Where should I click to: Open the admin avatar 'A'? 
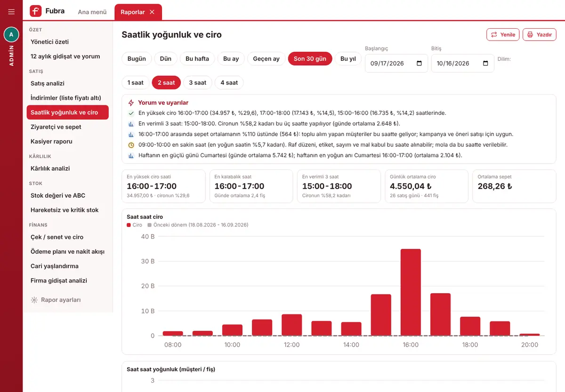tap(11, 35)
